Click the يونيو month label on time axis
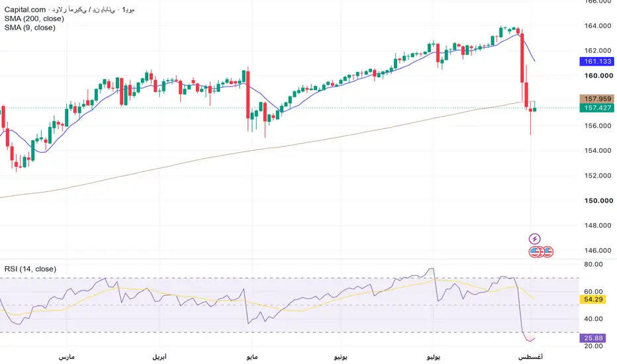This screenshot has height=364, width=617. pos(341,357)
